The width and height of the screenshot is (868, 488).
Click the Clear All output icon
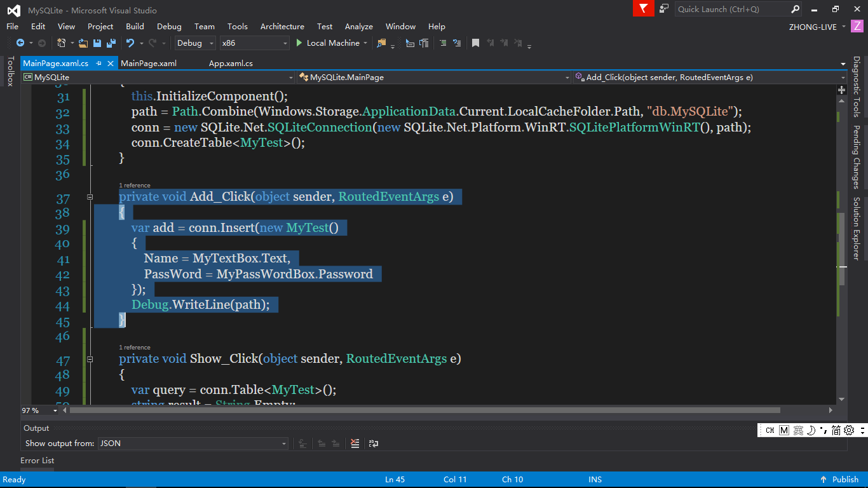[x=355, y=444]
